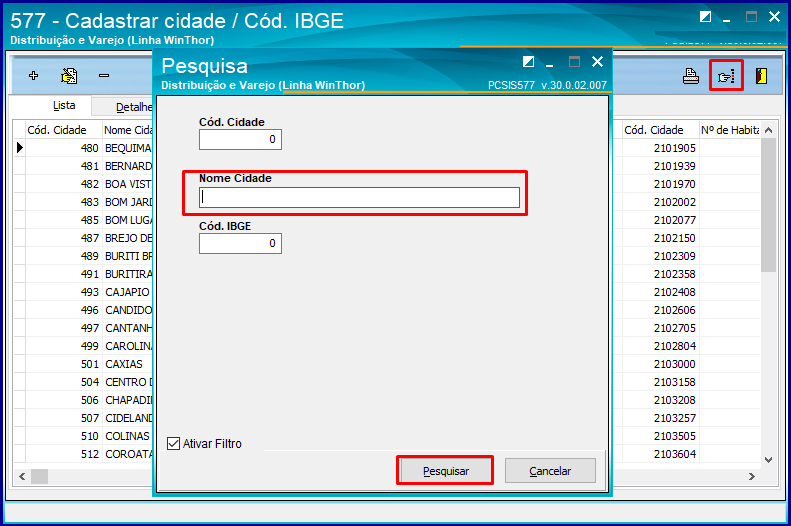Select the row with code 480 BEQUIMAO
The width and height of the screenshot is (791, 526).
click(84, 148)
